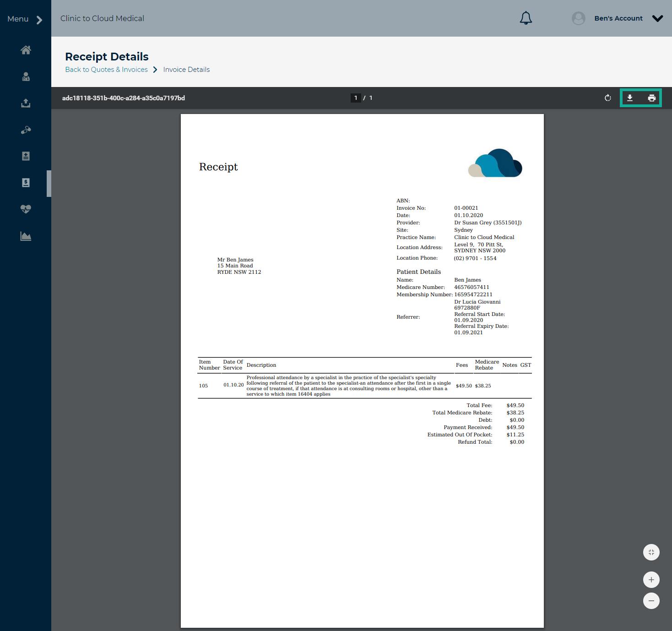672x631 pixels.
Task: Click the page number input field
Action: click(x=356, y=98)
